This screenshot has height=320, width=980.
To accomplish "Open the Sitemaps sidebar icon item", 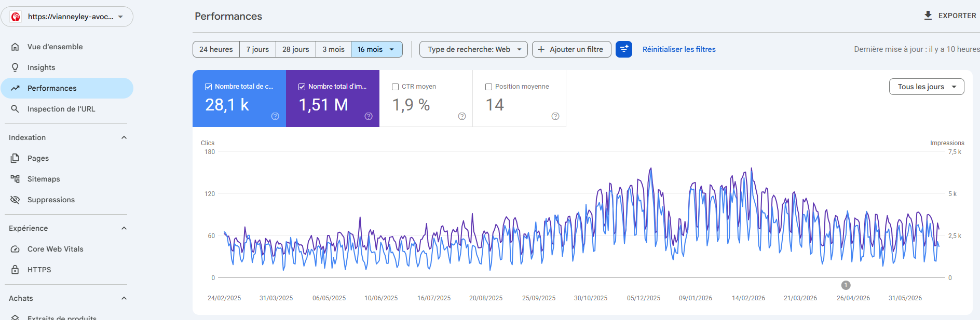I will (x=67, y=179).
